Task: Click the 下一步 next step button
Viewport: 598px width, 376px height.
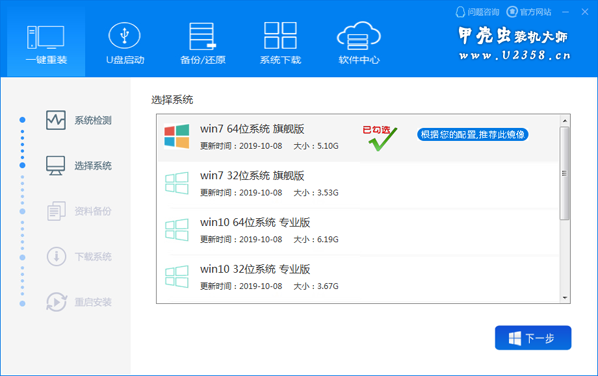Action: click(x=533, y=338)
